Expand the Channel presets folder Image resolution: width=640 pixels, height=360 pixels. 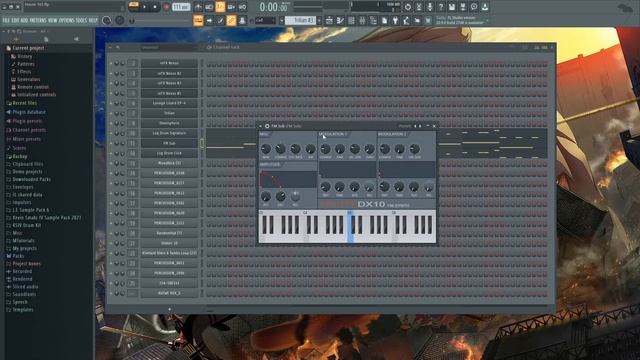pos(29,130)
